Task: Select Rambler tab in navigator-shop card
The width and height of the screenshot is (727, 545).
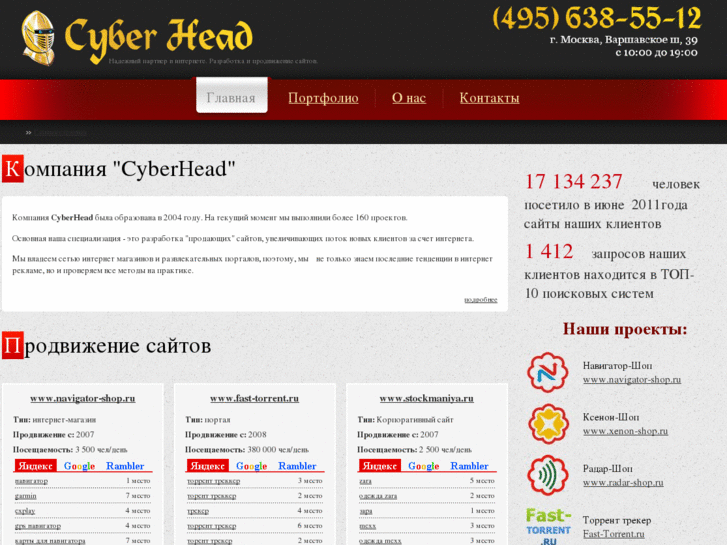Action: pyautogui.click(x=125, y=466)
